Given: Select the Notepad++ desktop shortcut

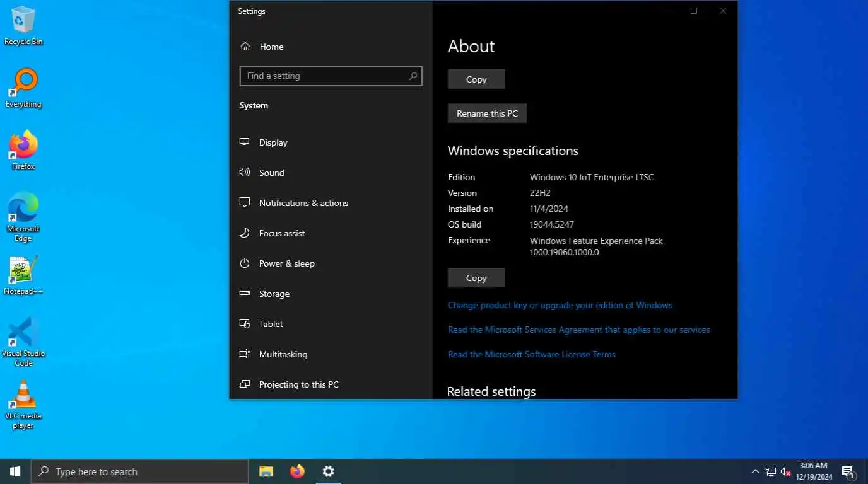Looking at the screenshot, I should point(23,275).
